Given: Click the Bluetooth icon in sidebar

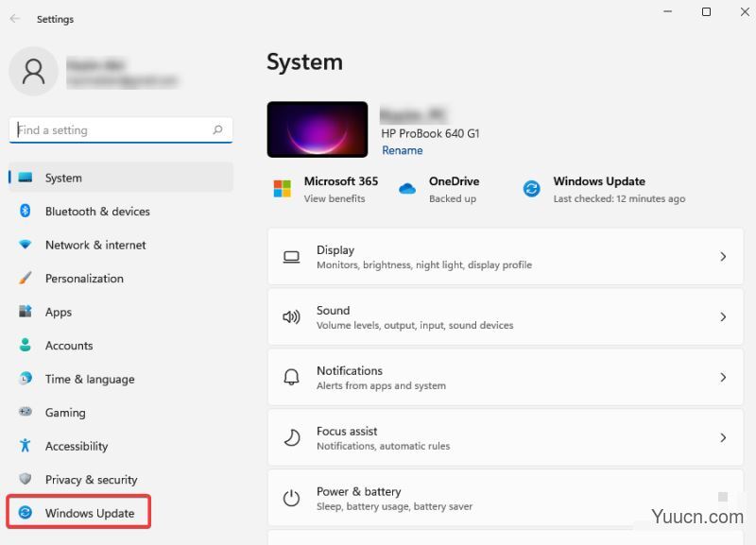Looking at the screenshot, I should pyautogui.click(x=26, y=211).
